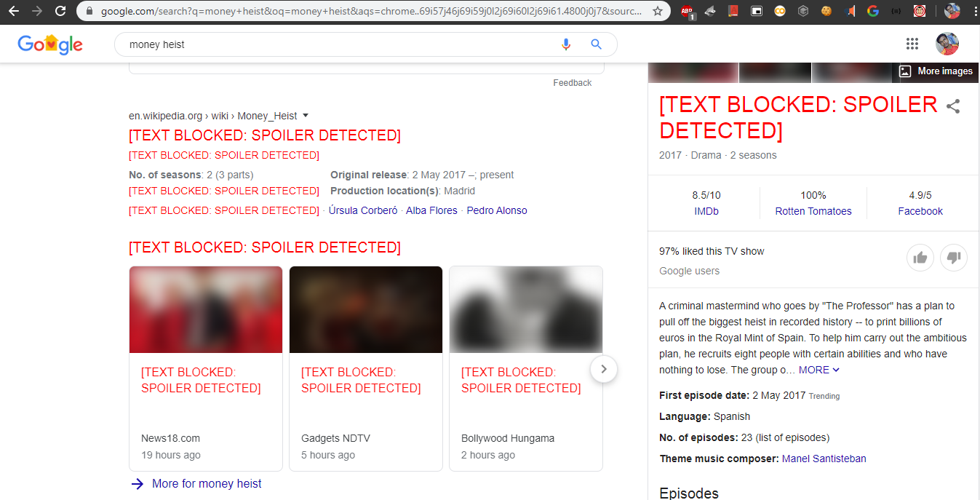Open the Bollywood Hungama blocked headline
The image size is (980, 500).
(x=521, y=380)
